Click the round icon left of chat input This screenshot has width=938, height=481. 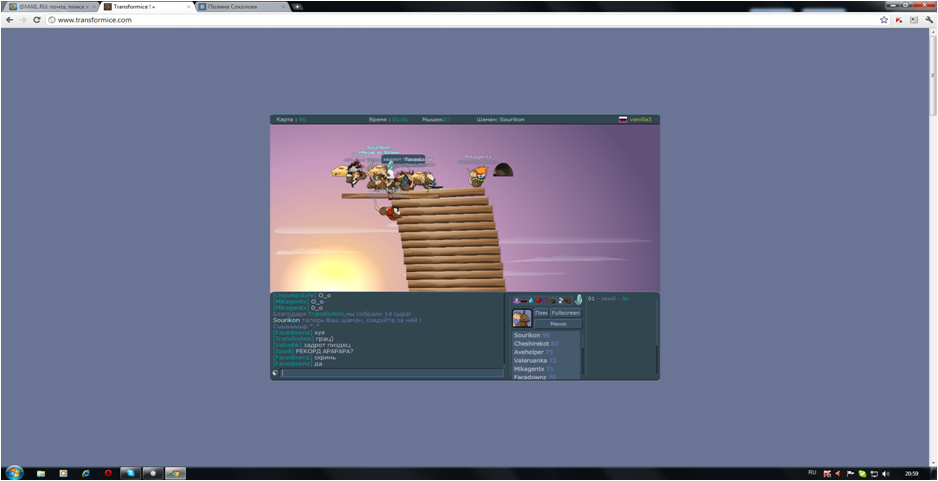tap(275, 373)
